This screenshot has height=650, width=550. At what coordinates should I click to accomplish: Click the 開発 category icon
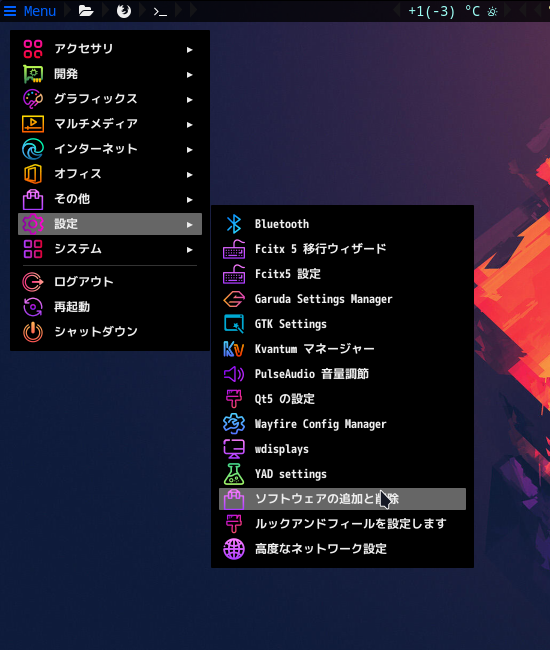tap(33, 74)
